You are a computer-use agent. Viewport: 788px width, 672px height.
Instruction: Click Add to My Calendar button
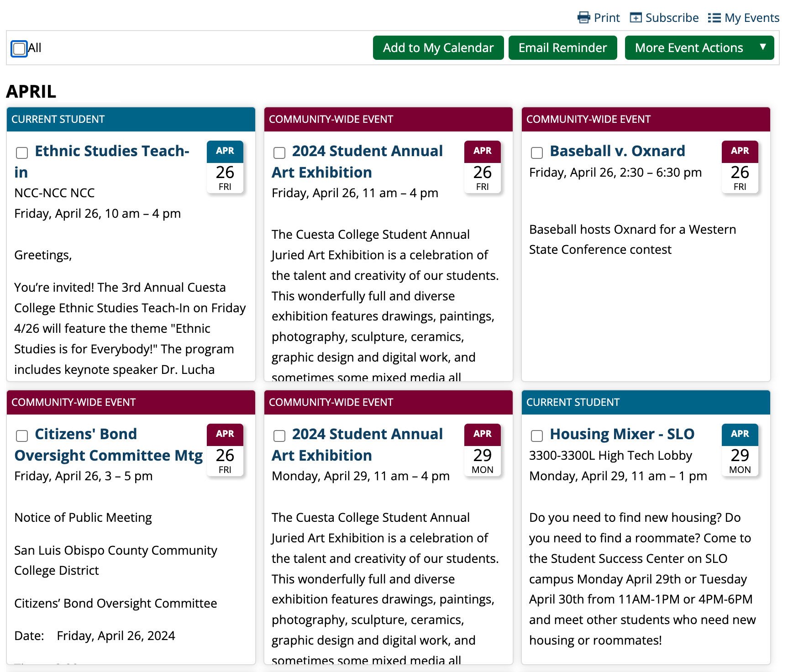point(438,47)
